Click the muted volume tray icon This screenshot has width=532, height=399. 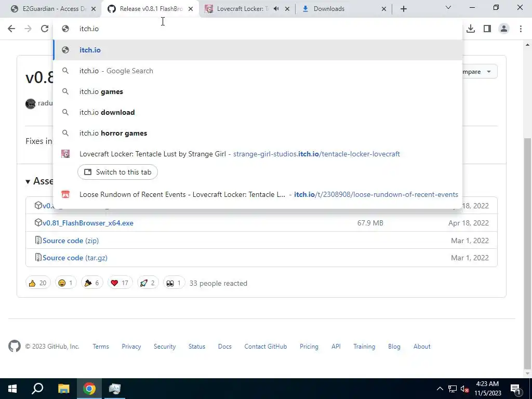465,389
